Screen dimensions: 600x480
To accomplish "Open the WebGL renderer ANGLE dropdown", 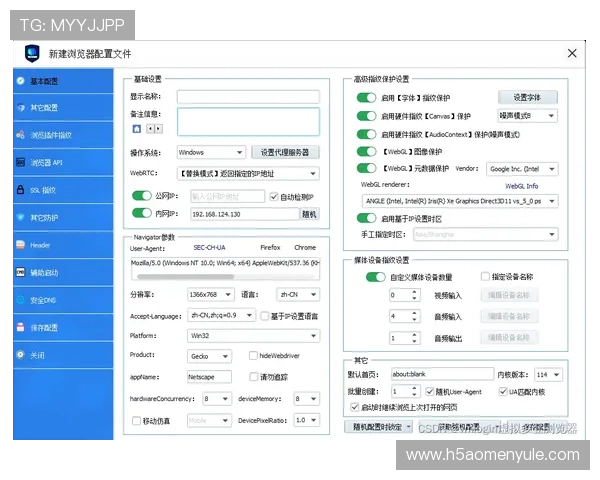I will [x=460, y=201].
